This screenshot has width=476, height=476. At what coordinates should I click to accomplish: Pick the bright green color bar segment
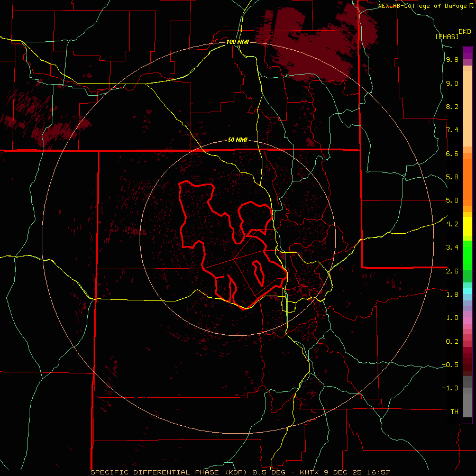click(467, 255)
